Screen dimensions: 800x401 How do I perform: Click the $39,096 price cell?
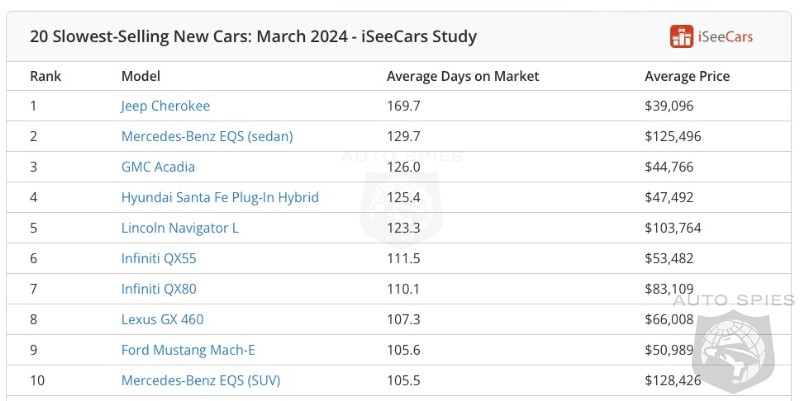coord(669,106)
